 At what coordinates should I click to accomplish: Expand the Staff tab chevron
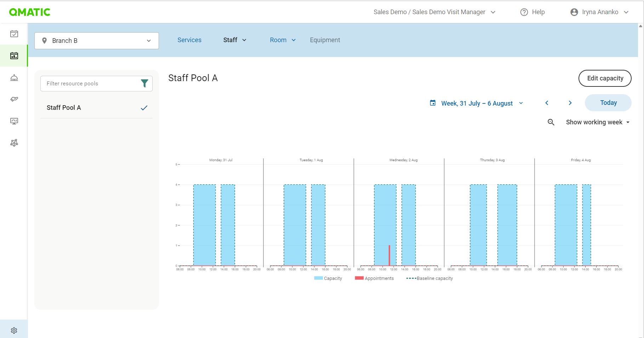(x=244, y=40)
